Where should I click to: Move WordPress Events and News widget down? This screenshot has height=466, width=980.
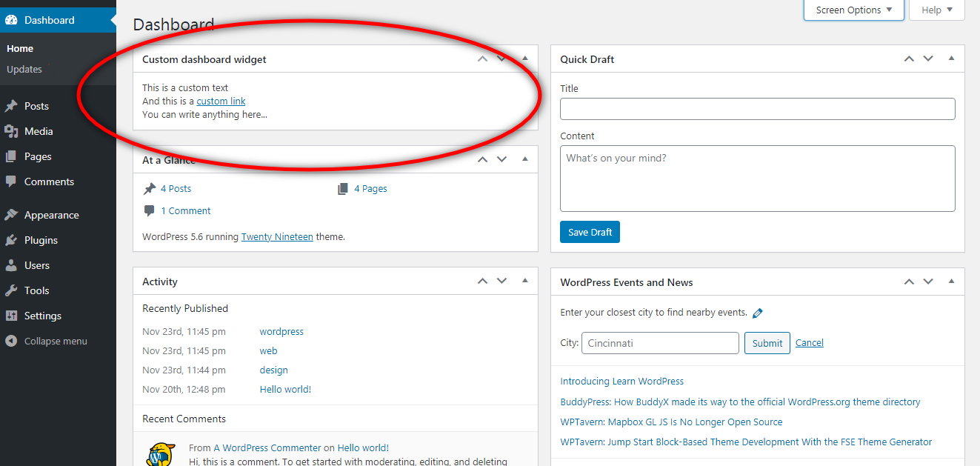click(928, 282)
